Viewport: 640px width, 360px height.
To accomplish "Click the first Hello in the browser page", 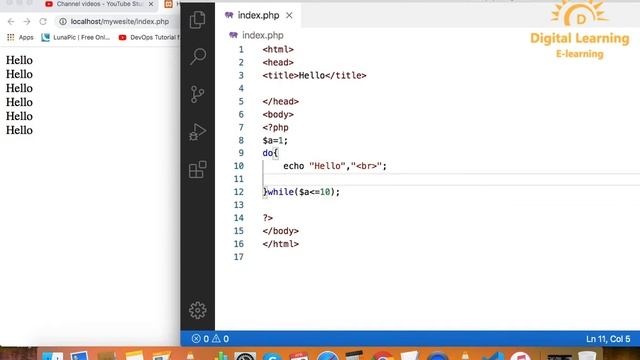I will (19, 60).
